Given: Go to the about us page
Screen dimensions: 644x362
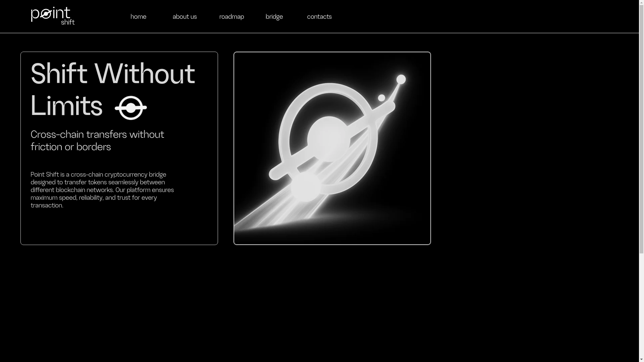Looking at the screenshot, I should [x=184, y=17].
